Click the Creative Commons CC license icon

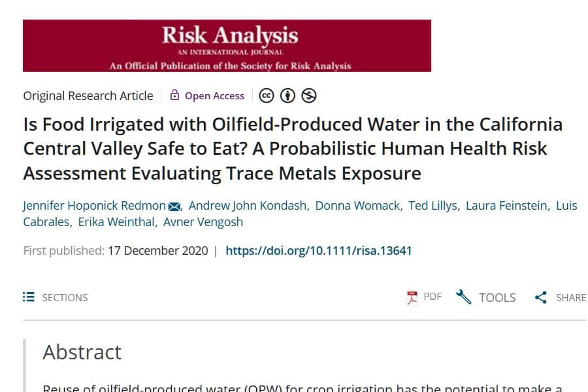pos(266,95)
